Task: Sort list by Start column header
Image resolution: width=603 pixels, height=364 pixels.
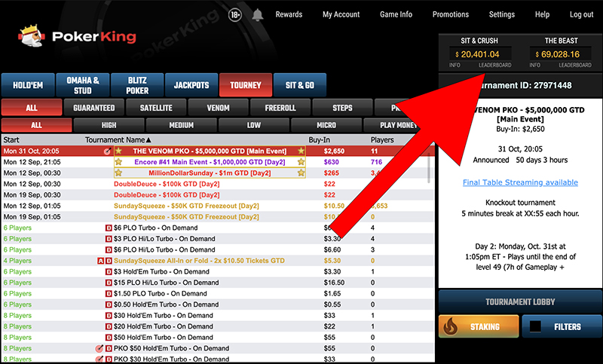Action: pyautogui.click(x=11, y=140)
